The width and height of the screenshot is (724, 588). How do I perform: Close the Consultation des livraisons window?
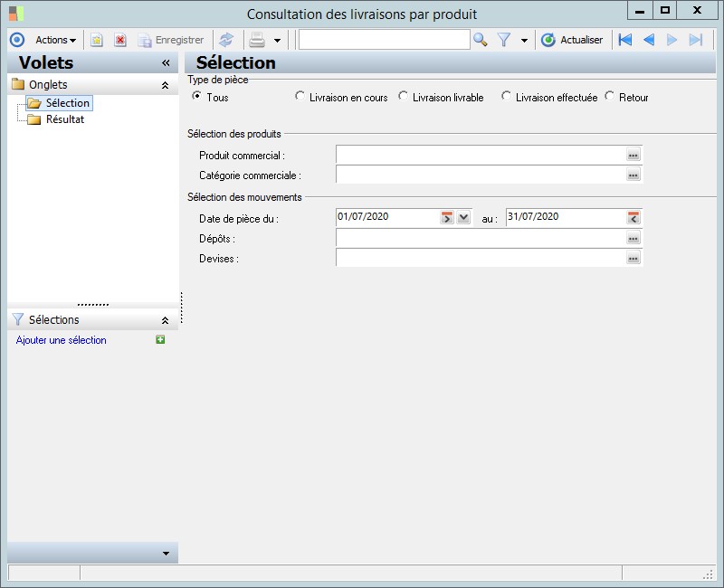(x=697, y=11)
